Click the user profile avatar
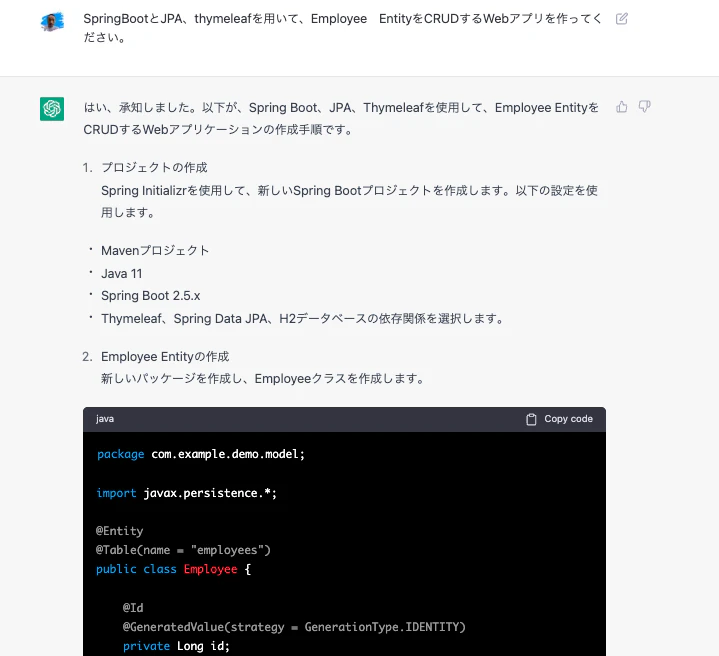The height and width of the screenshot is (656, 719). pyautogui.click(x=52, y=22)
